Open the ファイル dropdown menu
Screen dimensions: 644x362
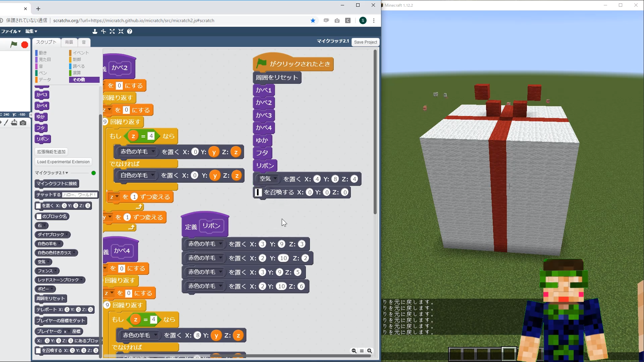click(x=11, y=31)
